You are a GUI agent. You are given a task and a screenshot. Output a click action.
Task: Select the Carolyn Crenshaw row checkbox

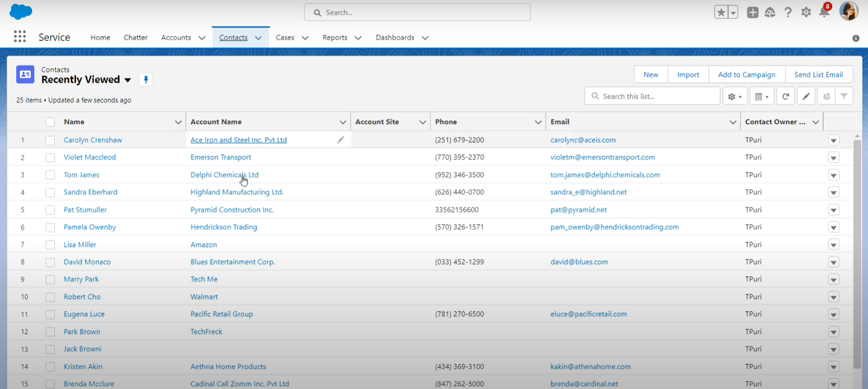point(50,140)
